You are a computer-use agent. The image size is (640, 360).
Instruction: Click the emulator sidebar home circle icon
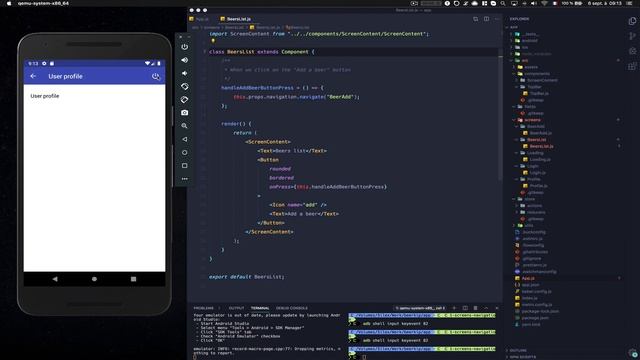(x=184, y=152)
